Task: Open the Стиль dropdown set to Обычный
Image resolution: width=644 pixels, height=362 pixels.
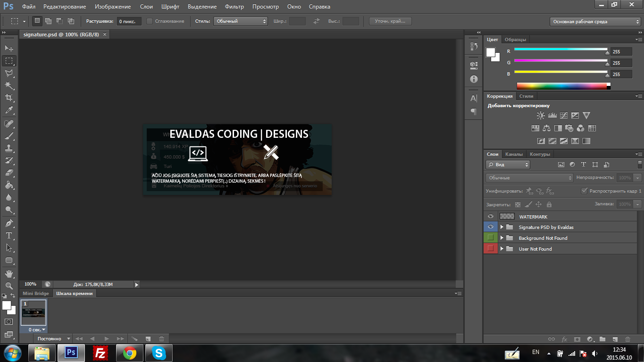Action: click(x=241, y=21)
